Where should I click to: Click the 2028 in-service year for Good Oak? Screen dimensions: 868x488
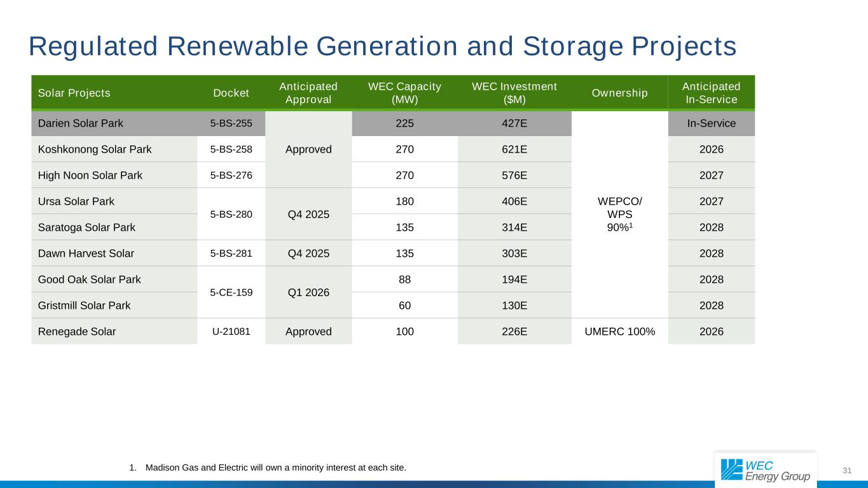[711, 280]
